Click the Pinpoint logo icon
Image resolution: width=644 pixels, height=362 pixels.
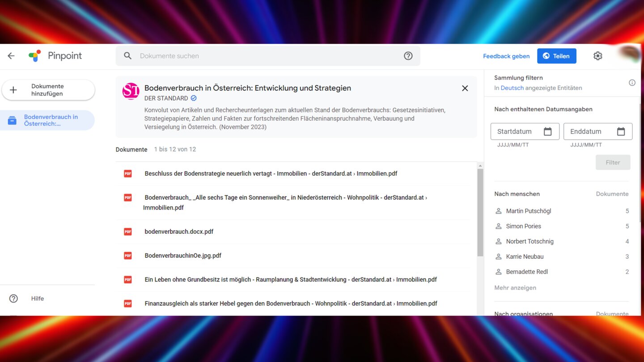pos(35,56)
